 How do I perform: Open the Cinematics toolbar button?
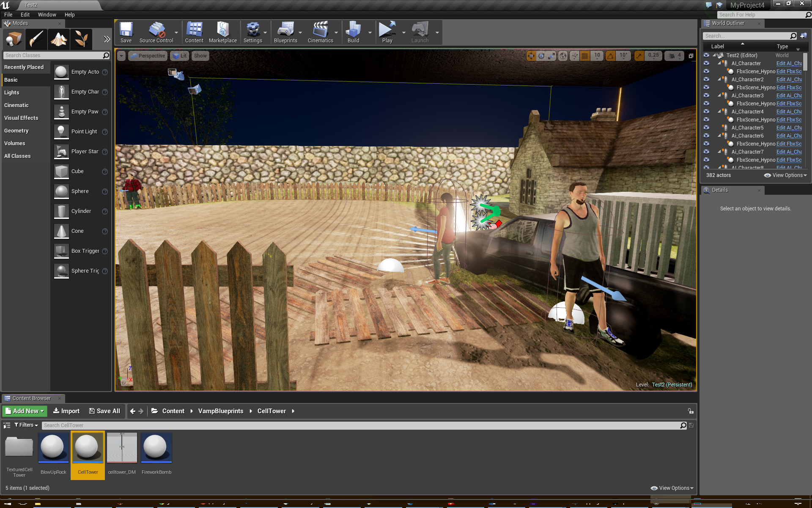coord(320,33)
